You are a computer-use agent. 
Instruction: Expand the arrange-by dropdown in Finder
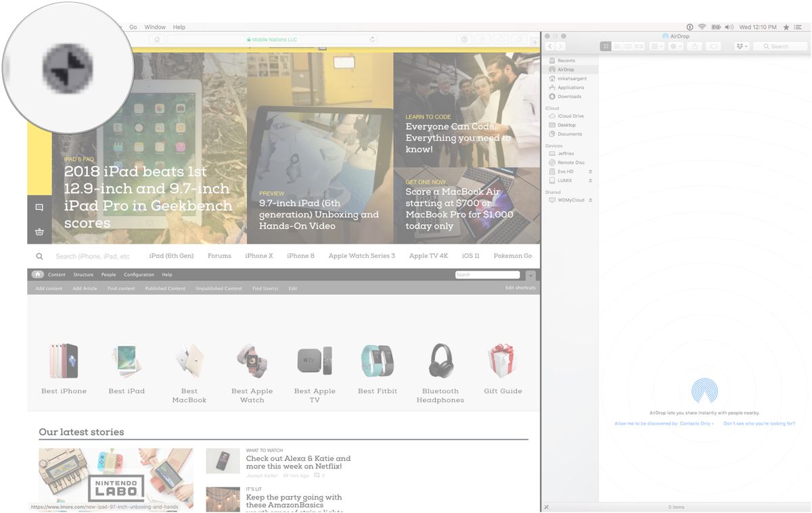click(x=656, y=46)
